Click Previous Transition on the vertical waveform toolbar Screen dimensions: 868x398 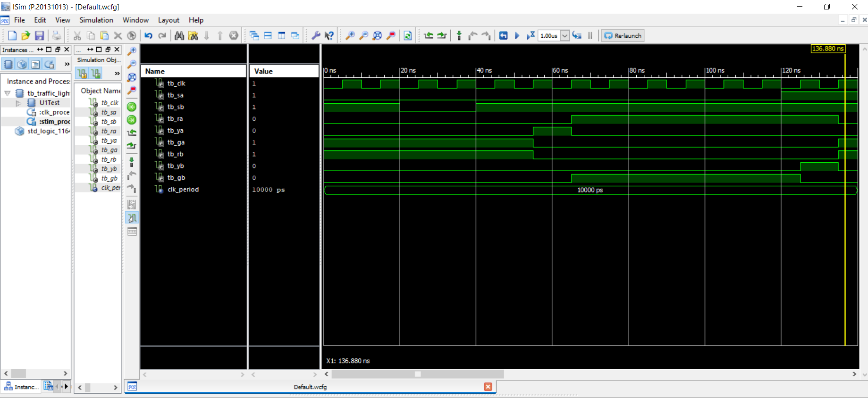132,133
